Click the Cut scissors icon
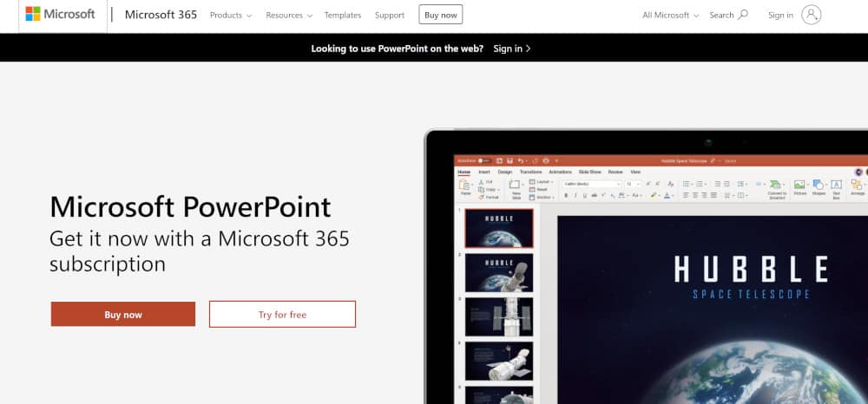The width and height of the screenshot is (868, 404). pos(482,182)
